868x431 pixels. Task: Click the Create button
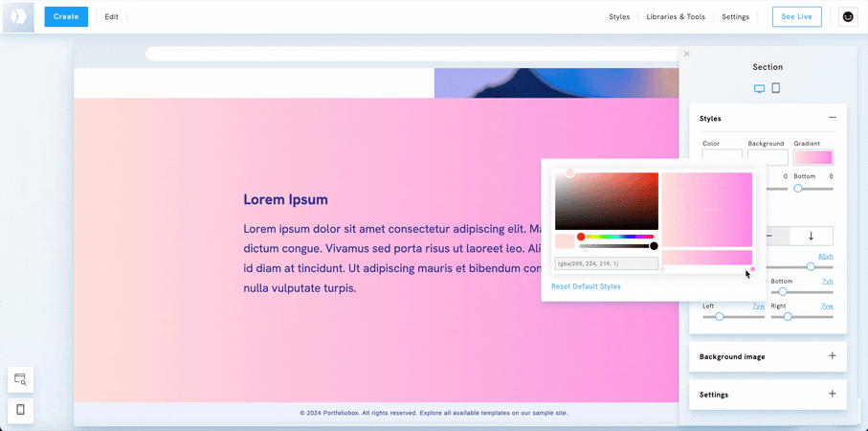(x=66, y=17)
